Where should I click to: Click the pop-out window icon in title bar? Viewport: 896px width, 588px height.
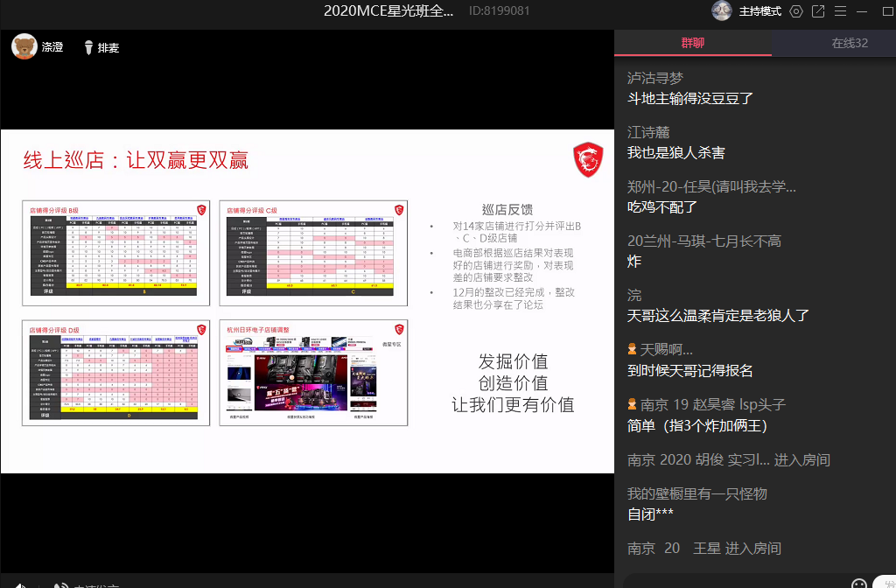(818, 11)
